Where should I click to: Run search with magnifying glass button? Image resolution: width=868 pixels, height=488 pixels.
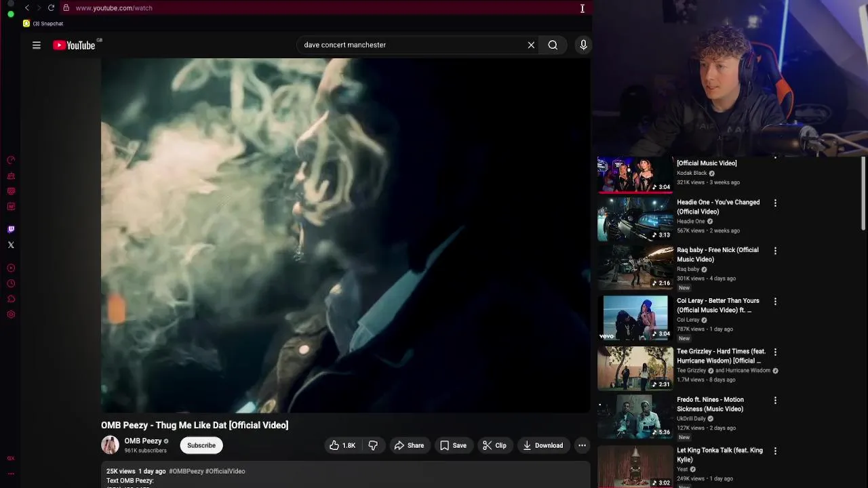[x=553, y=45]
